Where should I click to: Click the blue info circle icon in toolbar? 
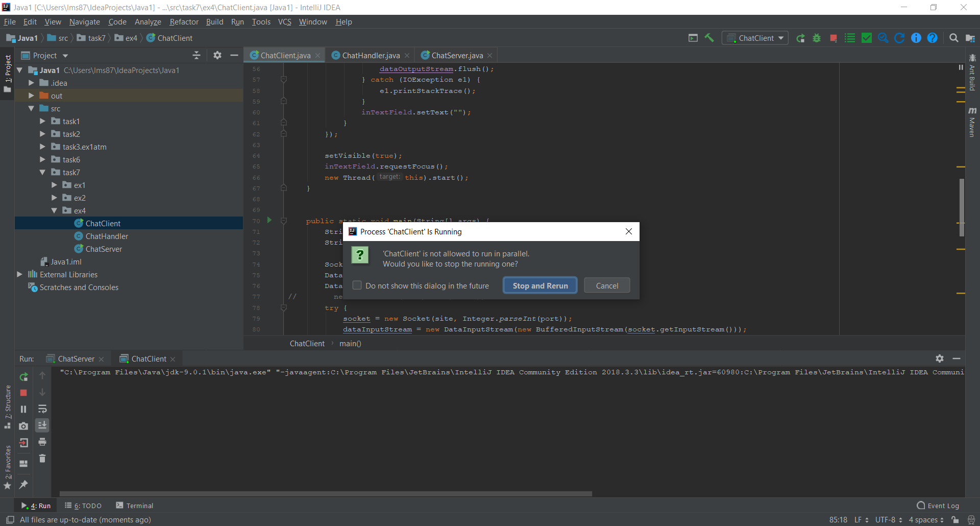[916, 38]
